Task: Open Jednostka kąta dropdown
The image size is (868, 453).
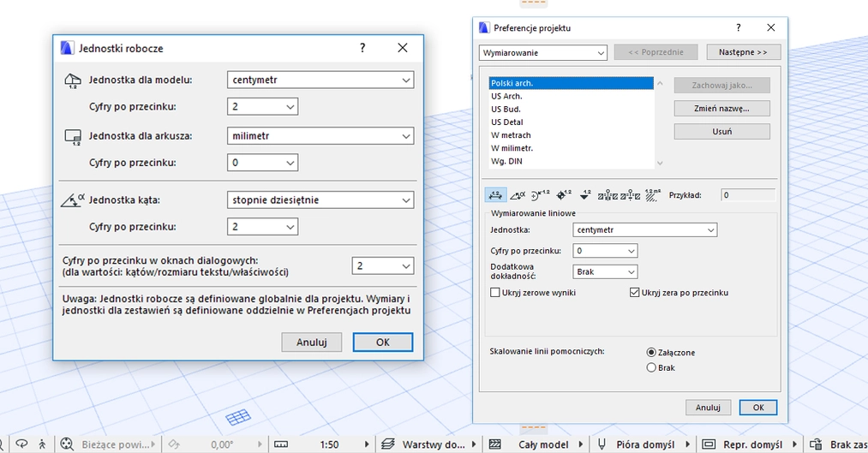Action: click(320, 200)
